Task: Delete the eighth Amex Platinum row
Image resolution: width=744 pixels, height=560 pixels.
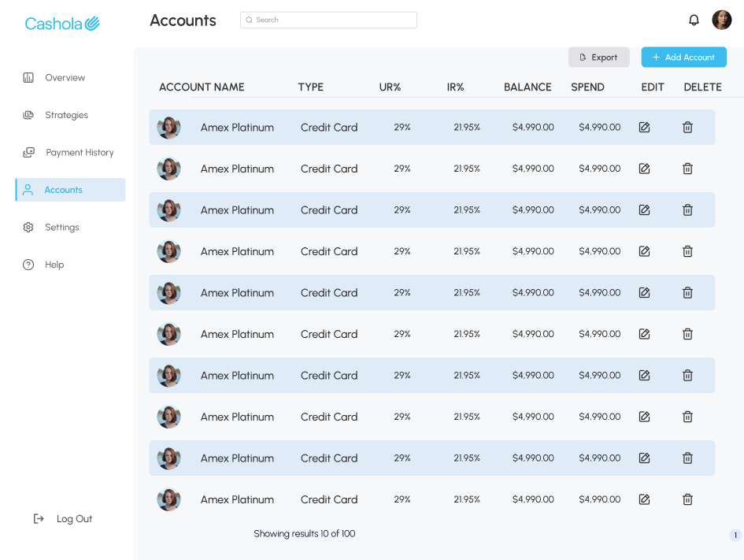Action: (x=687, y=417)
